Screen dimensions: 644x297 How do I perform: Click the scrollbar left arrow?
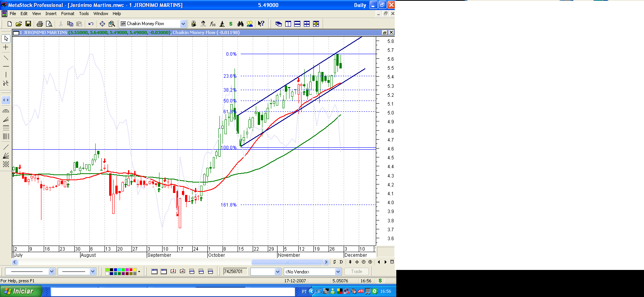click(x=15, y=262)
